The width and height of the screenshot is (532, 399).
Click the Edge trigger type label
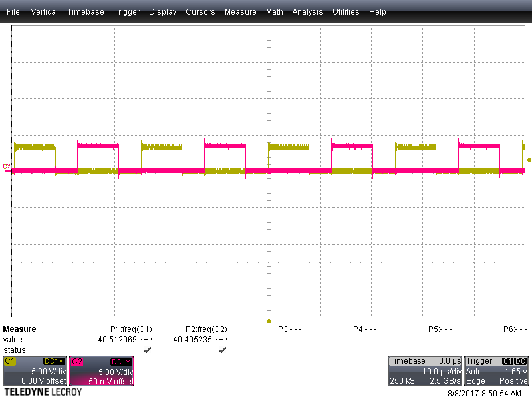[475, 381]
